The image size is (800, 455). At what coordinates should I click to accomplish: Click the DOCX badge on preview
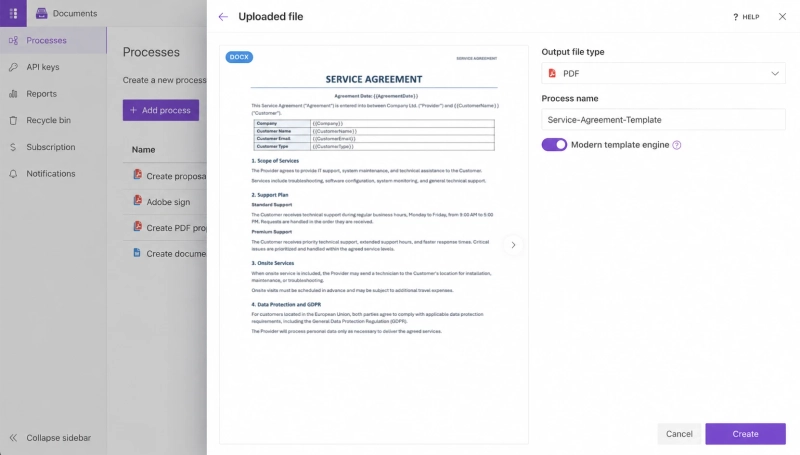(x=239, y=57)
